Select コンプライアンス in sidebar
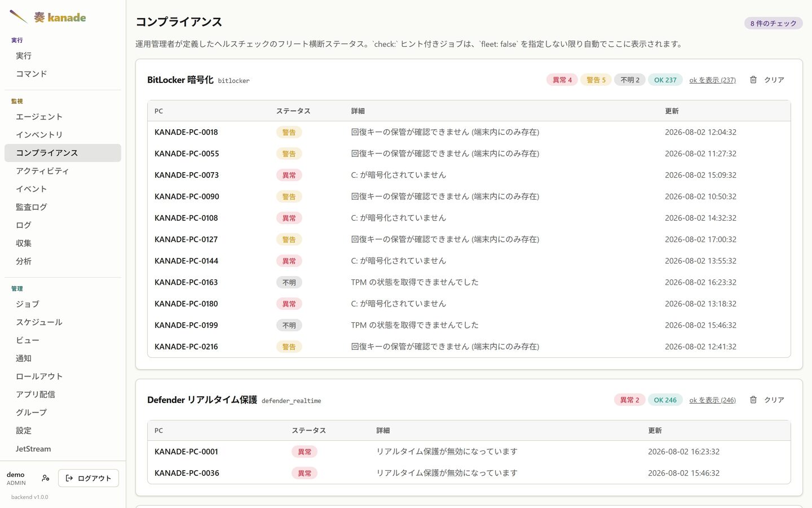The width and height of the screenshot is (812, 508). [63, 153]
